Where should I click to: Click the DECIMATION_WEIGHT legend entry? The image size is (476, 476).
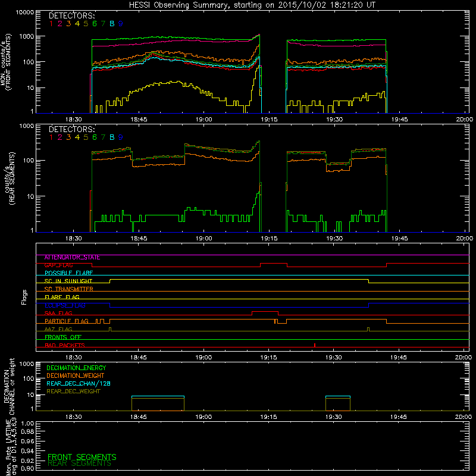point(76,376)
